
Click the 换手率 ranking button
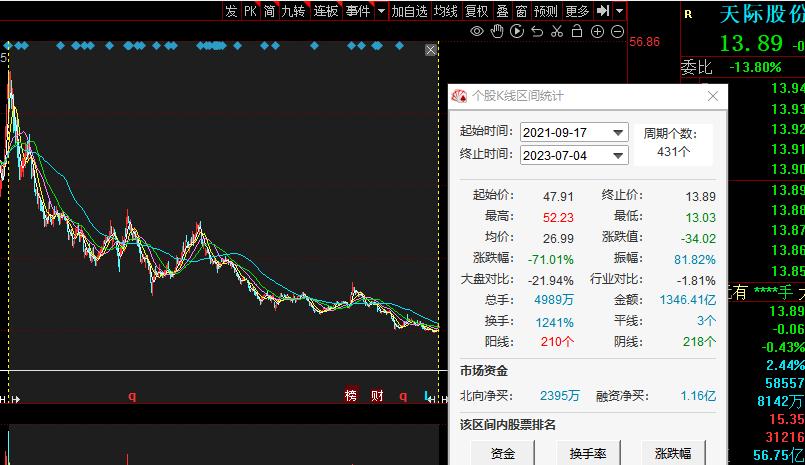coord(588,453)
